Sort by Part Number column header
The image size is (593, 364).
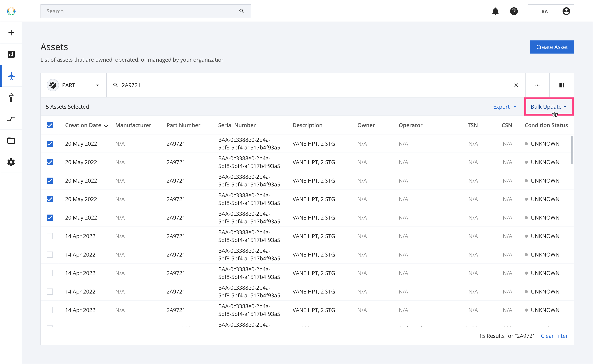pos(183,125)
